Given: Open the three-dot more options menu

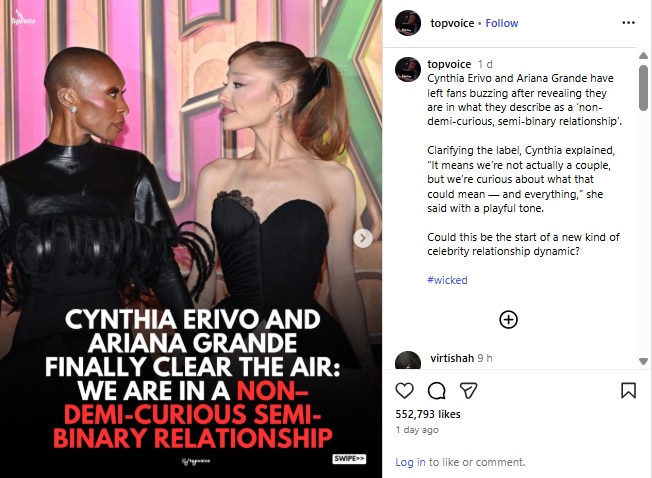Looking at the screenshot, I should tap(628, 23).
